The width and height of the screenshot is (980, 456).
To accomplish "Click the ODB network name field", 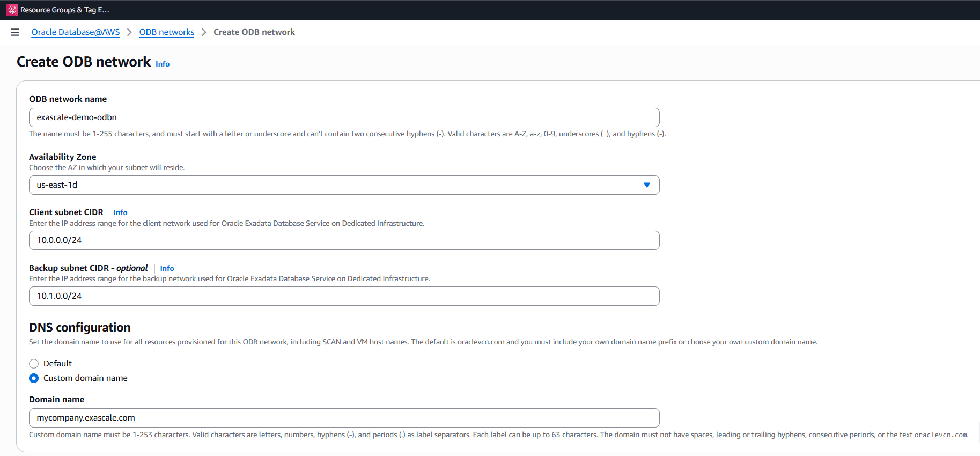I will tap(344, 117).
